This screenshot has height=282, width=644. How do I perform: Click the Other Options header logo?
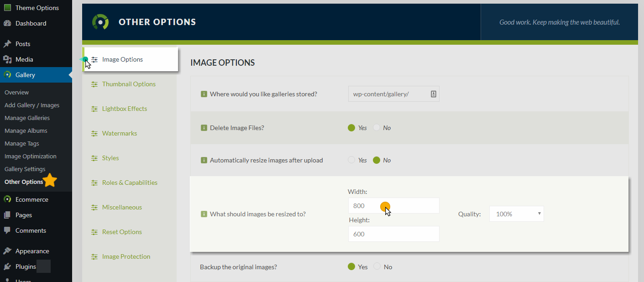point(100,22)
